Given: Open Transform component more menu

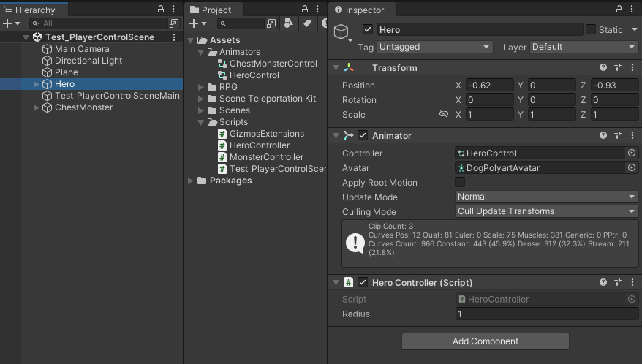Looking at the screenshot, I should tap(632, 67).
